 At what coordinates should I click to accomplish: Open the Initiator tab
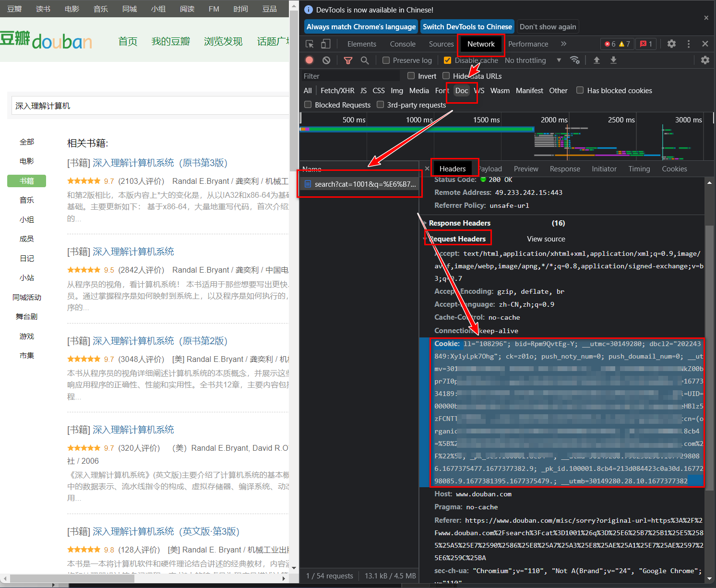604,168
